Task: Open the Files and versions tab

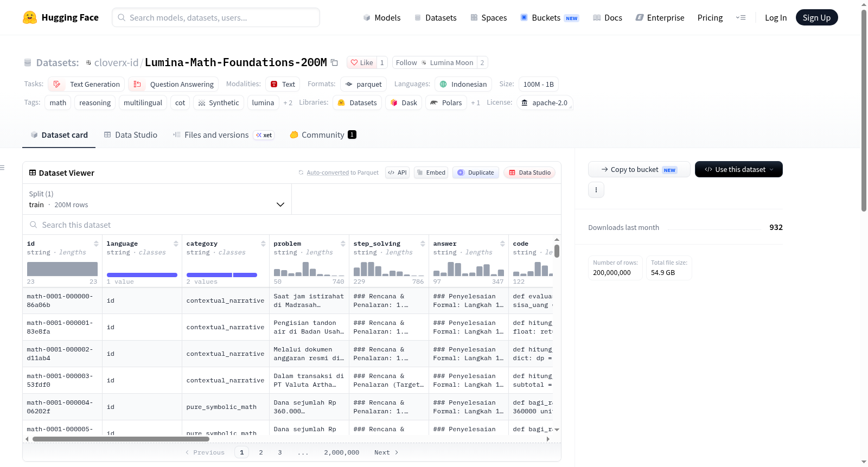Action: coord(224,135)
